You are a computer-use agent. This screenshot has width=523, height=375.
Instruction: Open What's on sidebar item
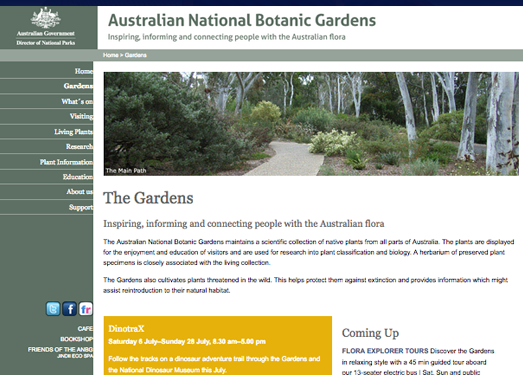click(77, 101)
